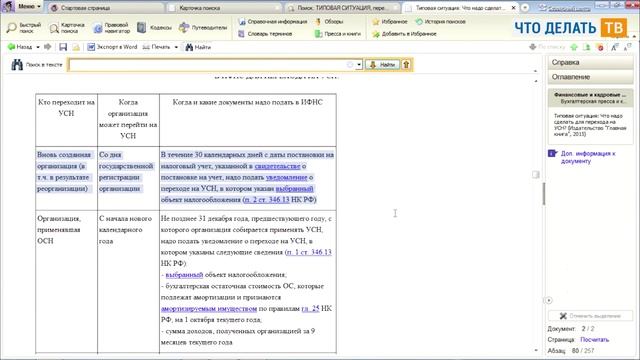Decrease font size with the small A icon

pyautogui.click(x=628, y=47)
